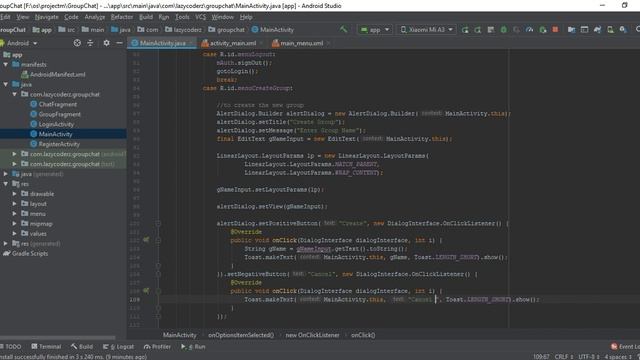Image resolution: width=640 pixels, height=360 pixels.
Task: Expand the layout folder
Action: point(15,203)
